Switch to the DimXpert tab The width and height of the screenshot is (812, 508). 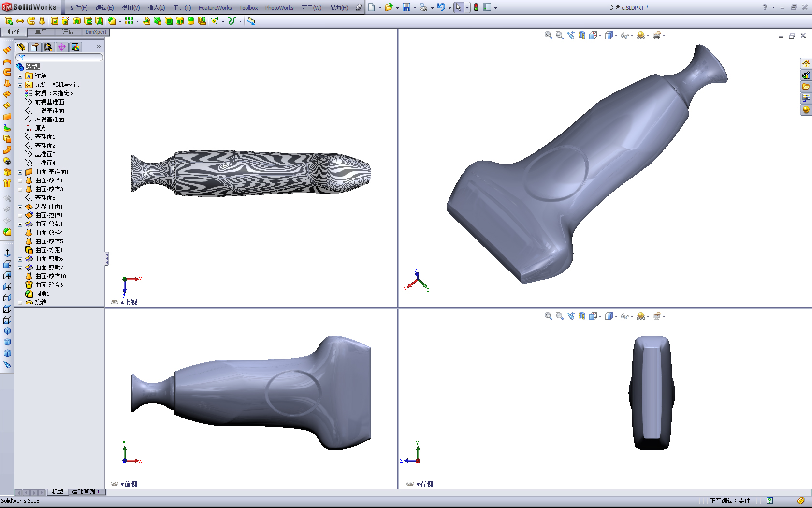tap(96, 32)
